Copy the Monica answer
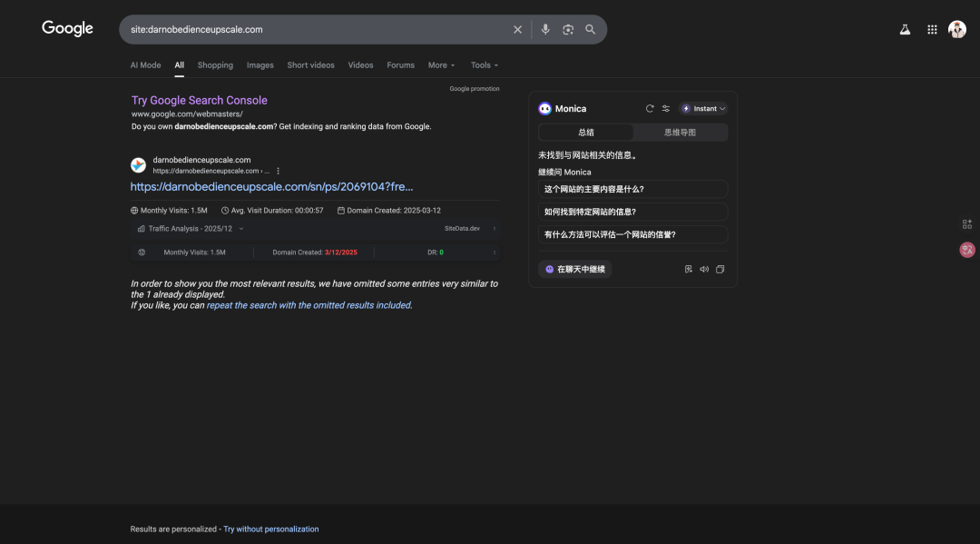 tap(720, 270)
